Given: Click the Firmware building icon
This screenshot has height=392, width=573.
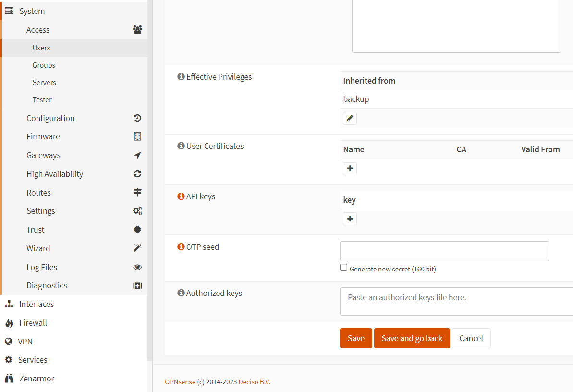Looking at the screenshot, I should (x=137, y=136).
